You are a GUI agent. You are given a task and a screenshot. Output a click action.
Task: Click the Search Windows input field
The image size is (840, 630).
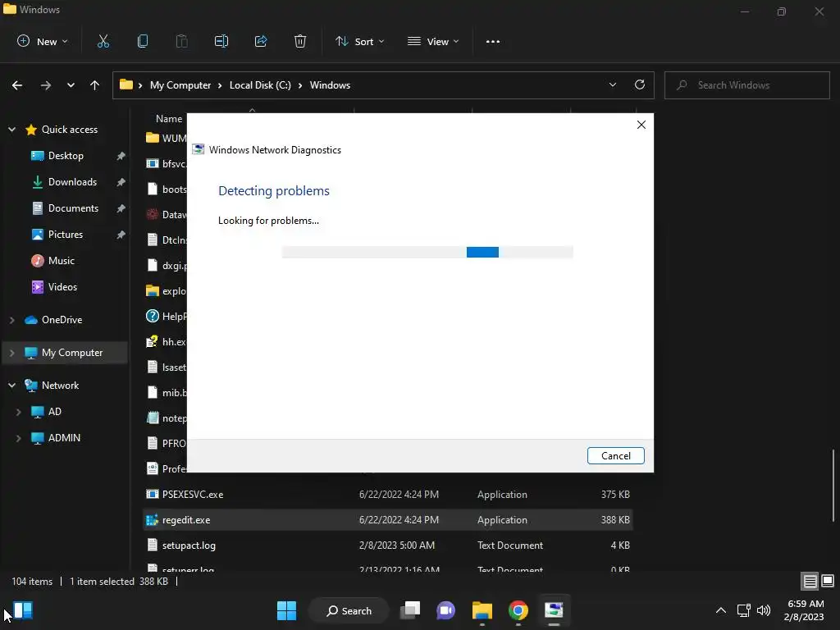(x=746, y=85)
